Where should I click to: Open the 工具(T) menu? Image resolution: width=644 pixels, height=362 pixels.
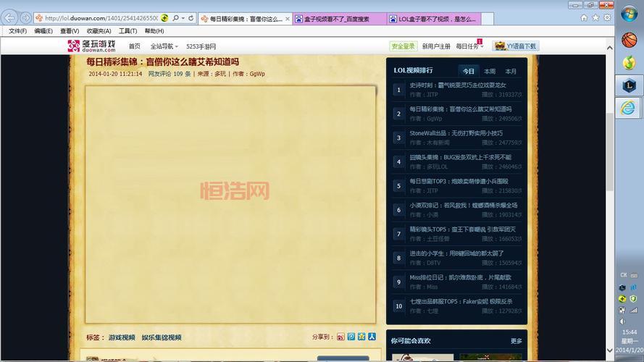point(127,31)
